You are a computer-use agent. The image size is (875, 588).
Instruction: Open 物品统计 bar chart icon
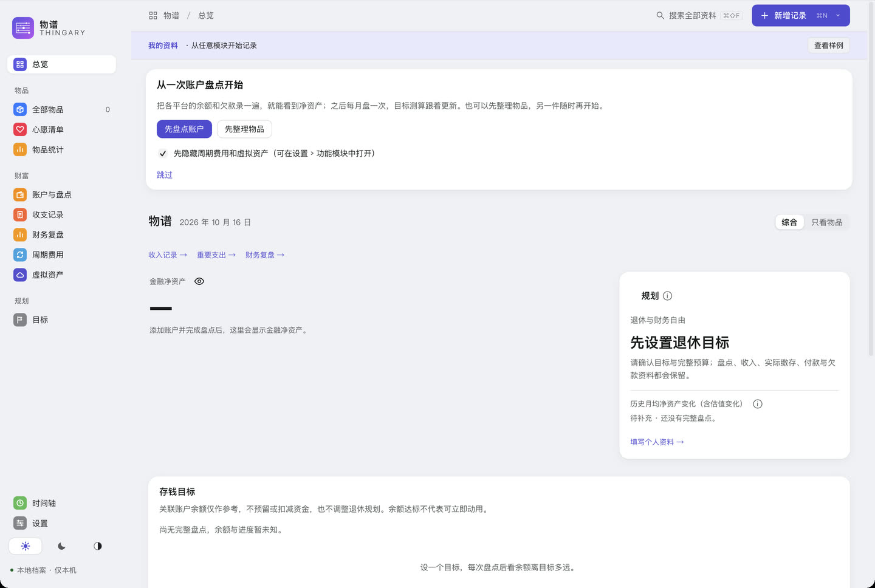pos(20,149)
